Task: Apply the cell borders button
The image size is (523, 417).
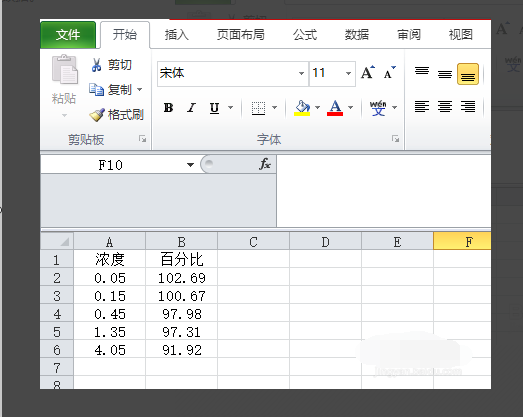Action: click(x=258, y=108)
